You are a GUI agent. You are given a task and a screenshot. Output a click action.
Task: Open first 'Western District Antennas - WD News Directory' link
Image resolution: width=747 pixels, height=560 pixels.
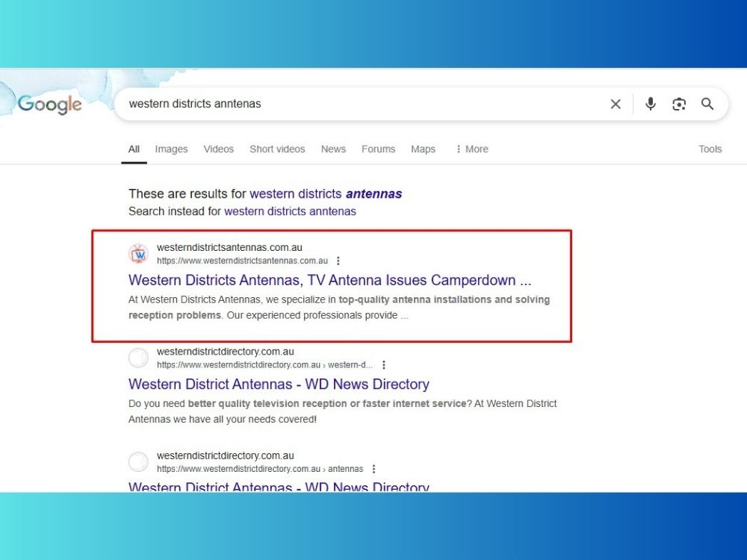[279, 384]
